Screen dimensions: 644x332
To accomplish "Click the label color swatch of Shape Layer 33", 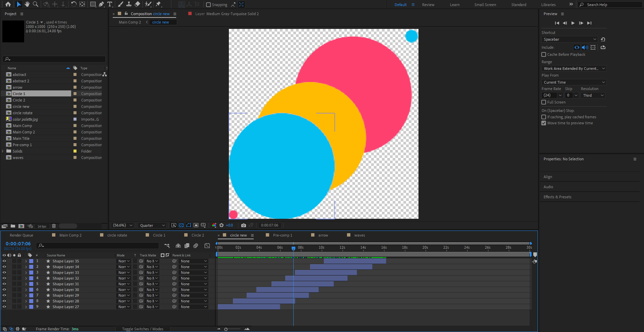I will click(31, 273).
